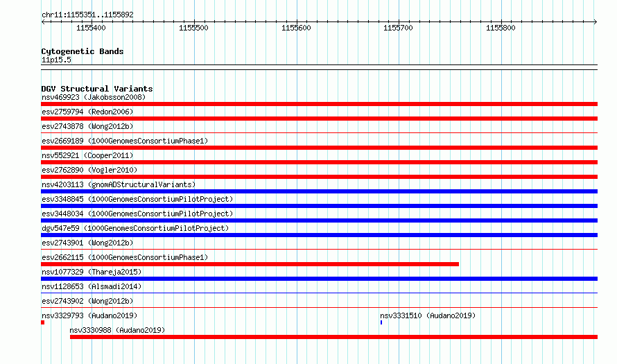Open esv3448034 (1000GenomesConsortiumPilotProject) variant
Viewport: 617px width, 364px height.
pos(137,214)
